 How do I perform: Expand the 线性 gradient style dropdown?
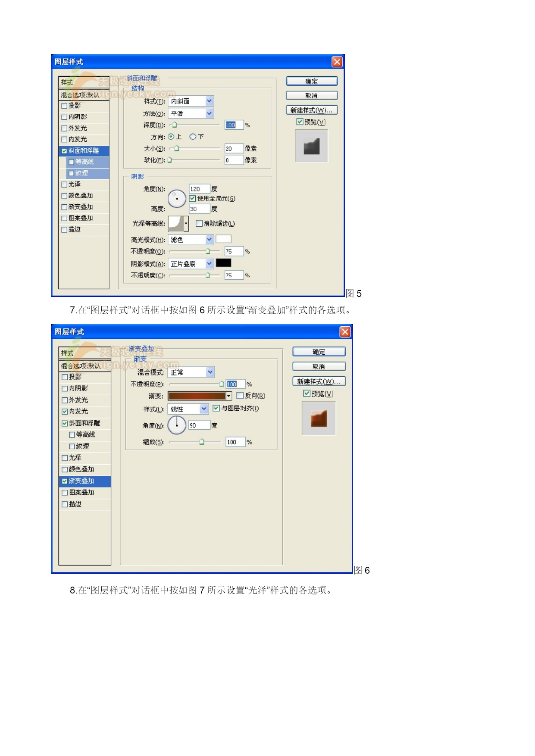pyautogui.click(x=204, y=409)
